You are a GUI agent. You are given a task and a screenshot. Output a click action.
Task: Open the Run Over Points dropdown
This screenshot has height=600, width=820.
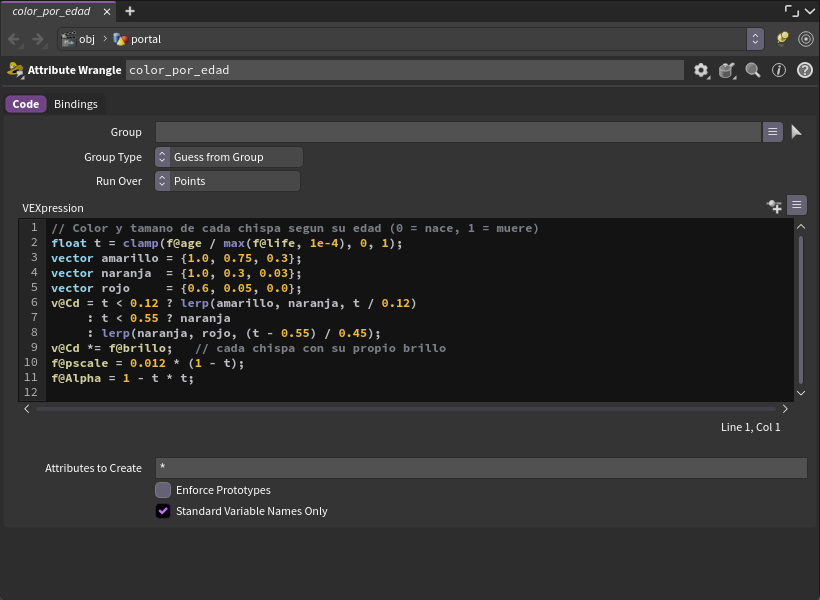click(x=227, y=181)
